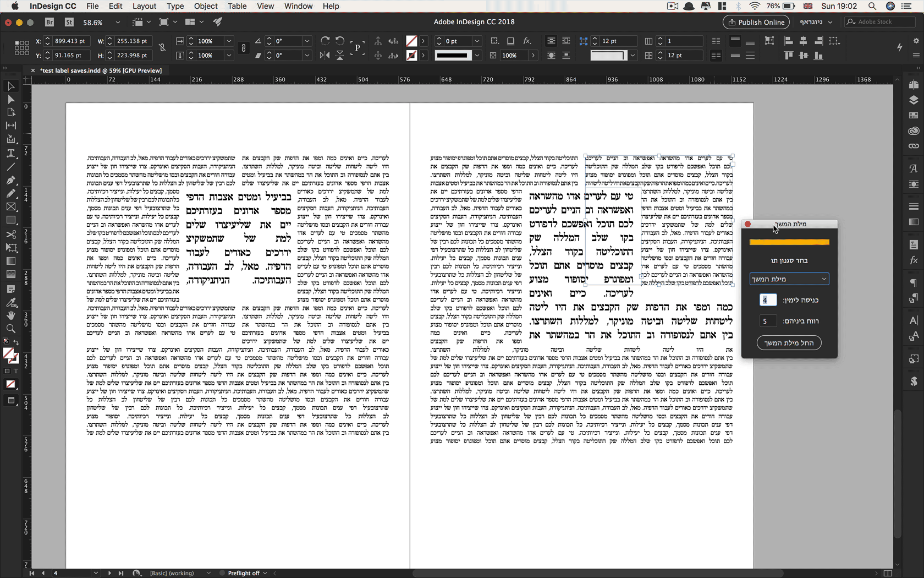Click the Align Left Edges icon

788,41
